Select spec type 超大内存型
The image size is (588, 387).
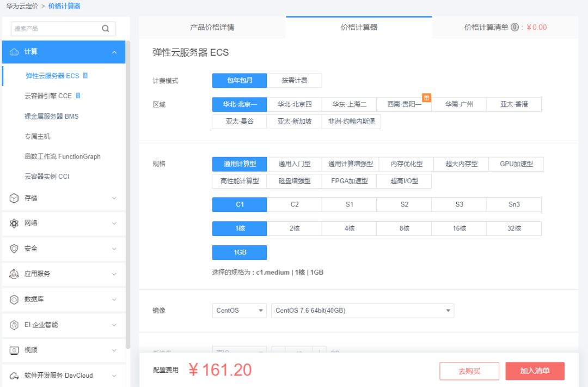[461, 164]
